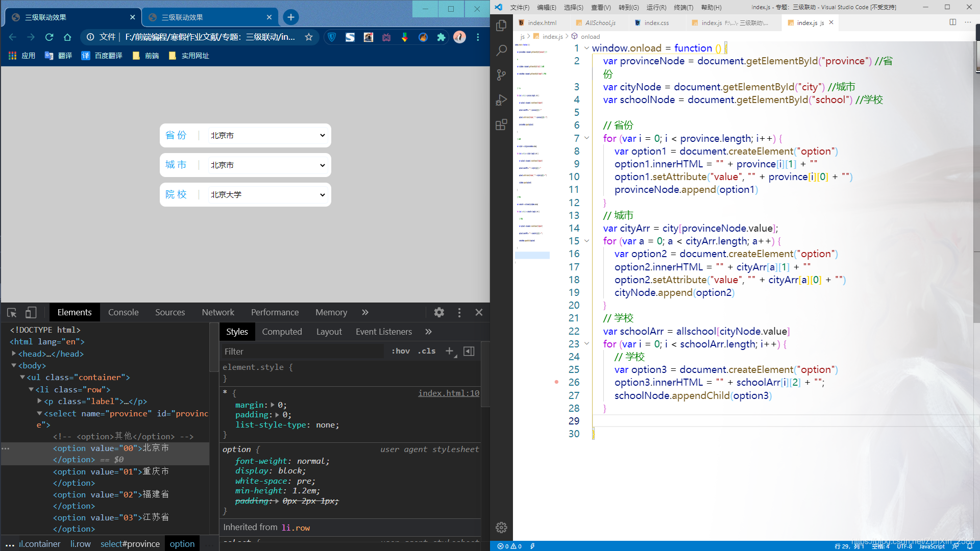Screen dimensions: 980x551
Task: Click the index.html:10 source link
Action: click(448, 393)
